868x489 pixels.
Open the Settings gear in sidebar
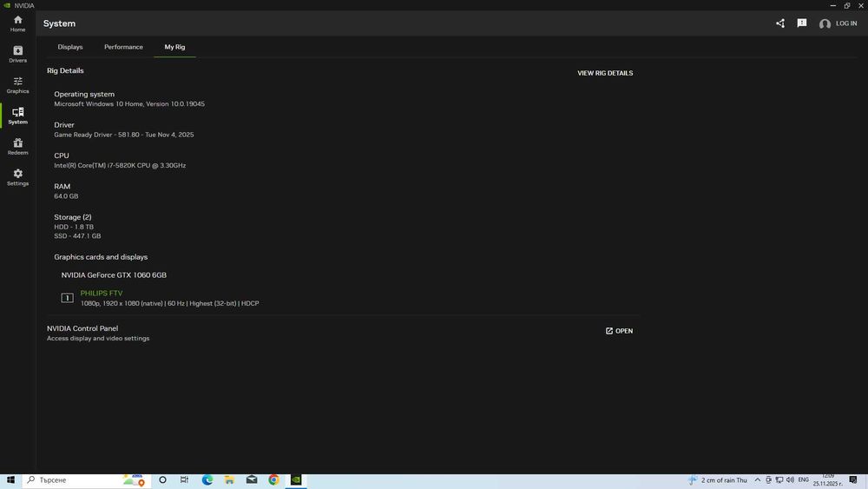(17, 177)
